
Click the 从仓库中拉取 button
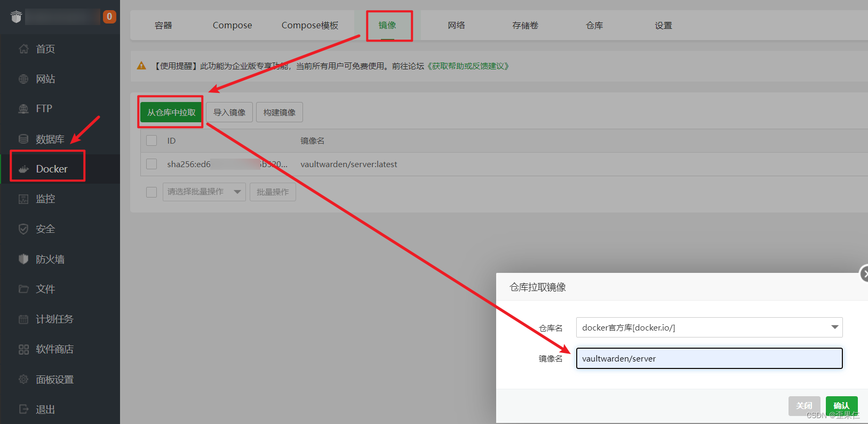[x=171, y=112]
